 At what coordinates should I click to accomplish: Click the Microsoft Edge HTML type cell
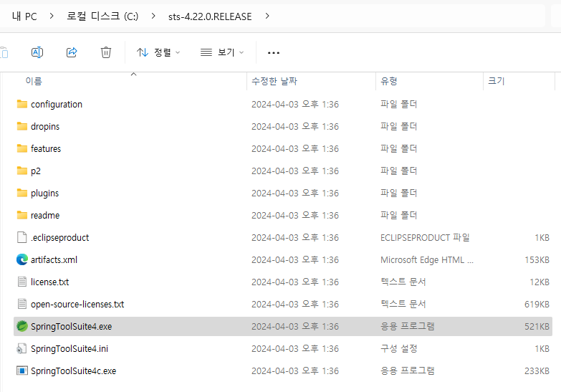pyautogui.click(x=427, y=260)
